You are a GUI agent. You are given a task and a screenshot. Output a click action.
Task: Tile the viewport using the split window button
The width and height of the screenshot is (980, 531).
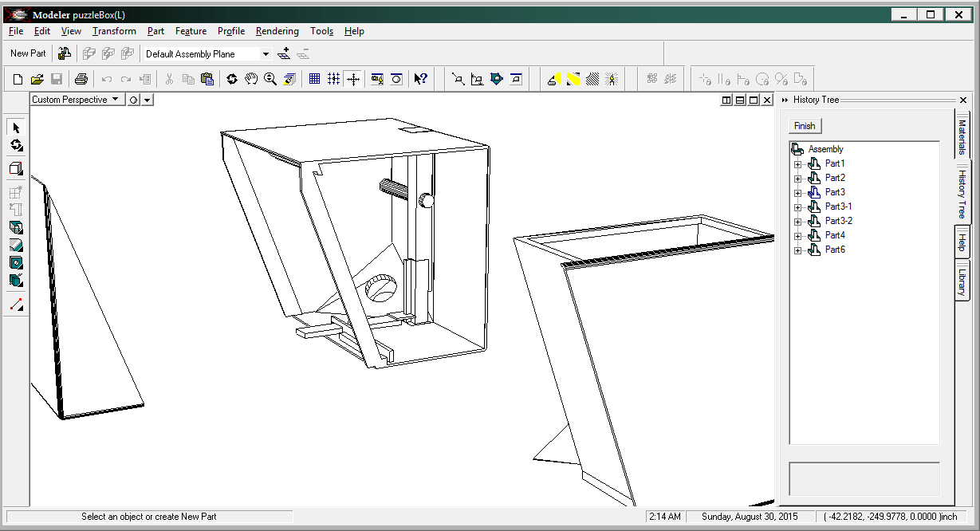tap(726, 100)
